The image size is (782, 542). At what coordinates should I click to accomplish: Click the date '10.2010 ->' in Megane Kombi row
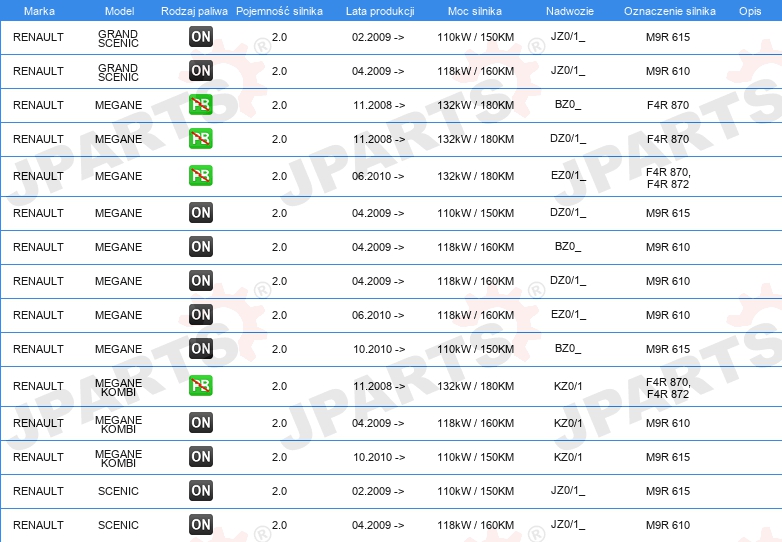coord(379,457)
